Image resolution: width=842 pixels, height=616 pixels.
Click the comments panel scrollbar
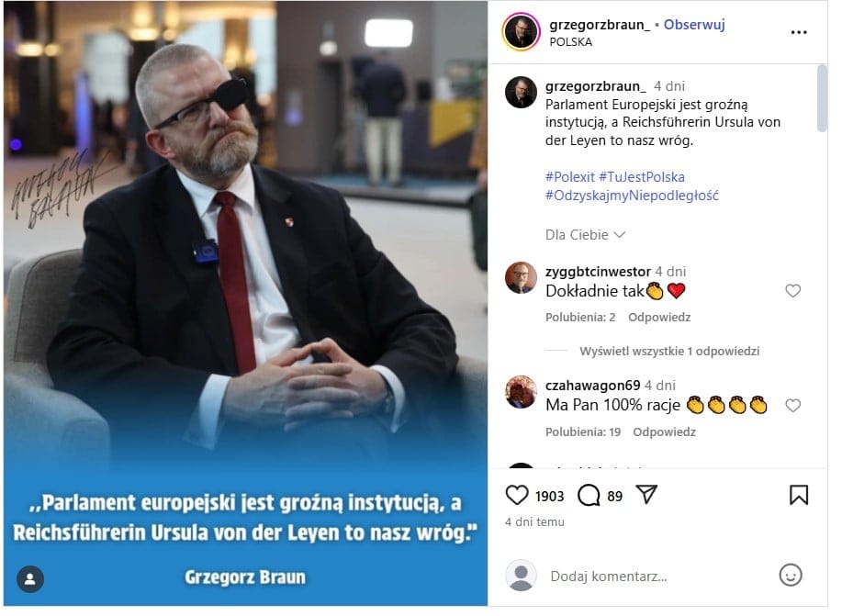[x=822, y=99]
